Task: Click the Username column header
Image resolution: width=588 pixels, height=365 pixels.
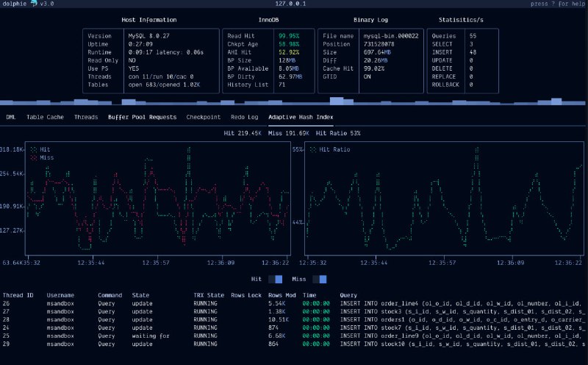Action: tap(60, 295)
